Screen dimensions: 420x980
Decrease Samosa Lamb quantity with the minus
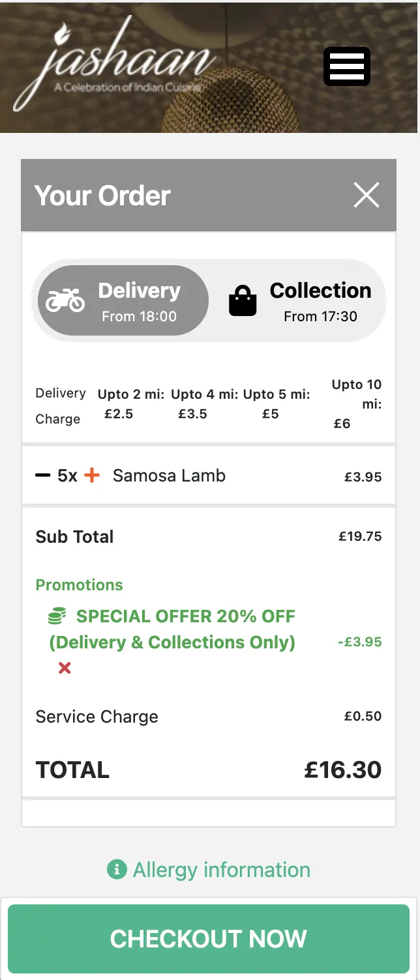[x=41, y=476]
